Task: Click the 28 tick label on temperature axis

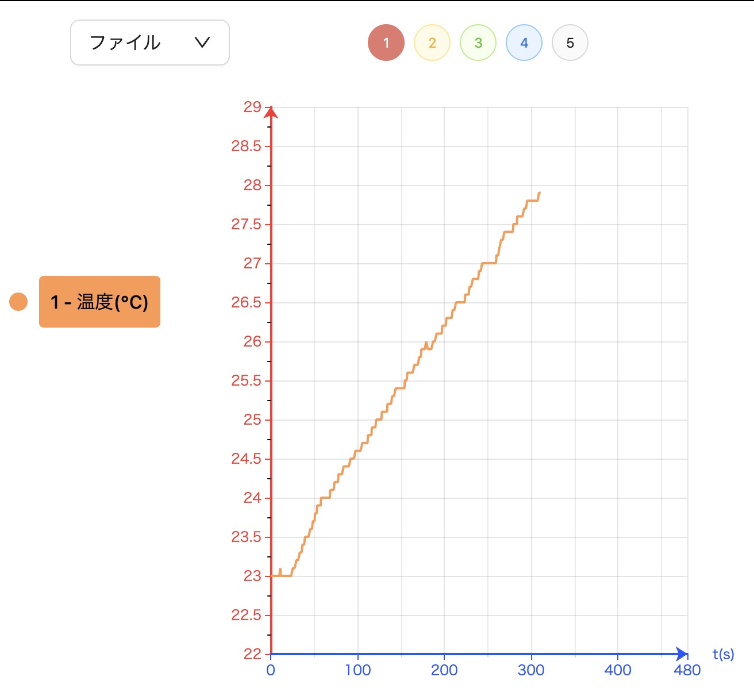Action: [252, 185]
